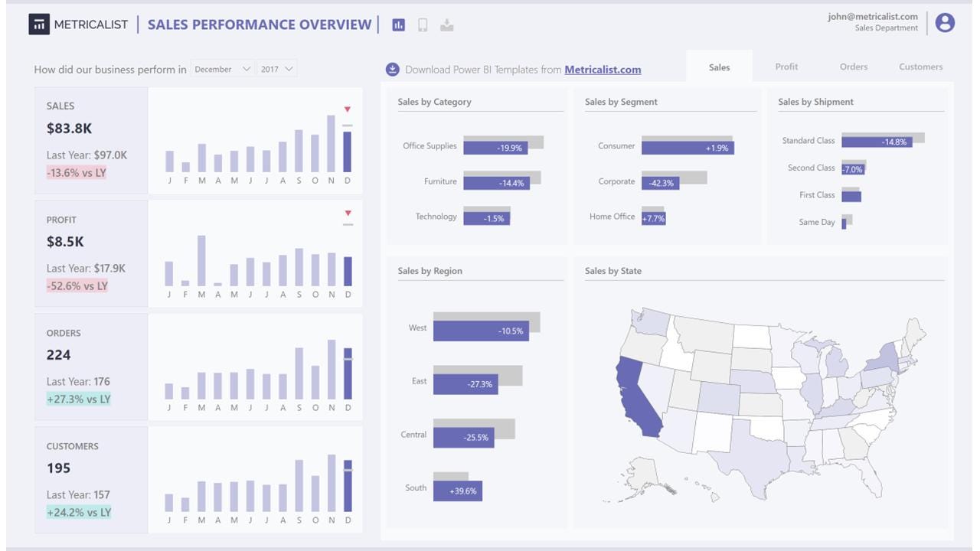Click the download/export icon in the header toolbar
980x551 pixels.
tap(447, 24)
